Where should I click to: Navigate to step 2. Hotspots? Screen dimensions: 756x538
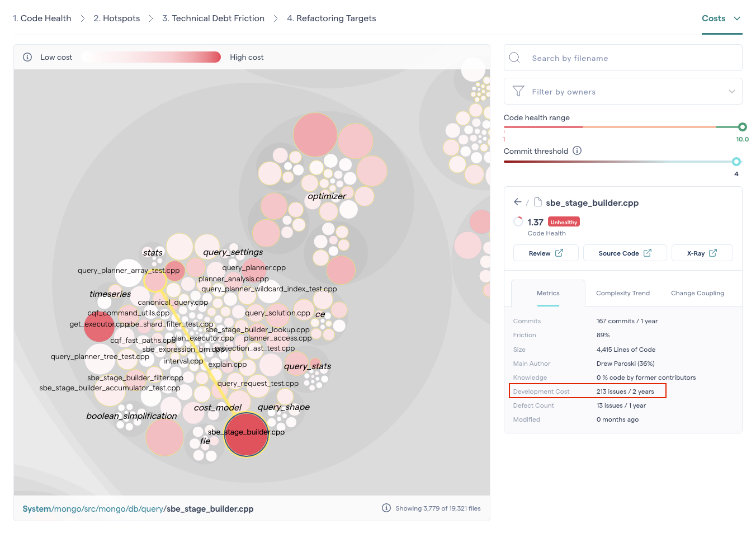[x=116, y=18]
